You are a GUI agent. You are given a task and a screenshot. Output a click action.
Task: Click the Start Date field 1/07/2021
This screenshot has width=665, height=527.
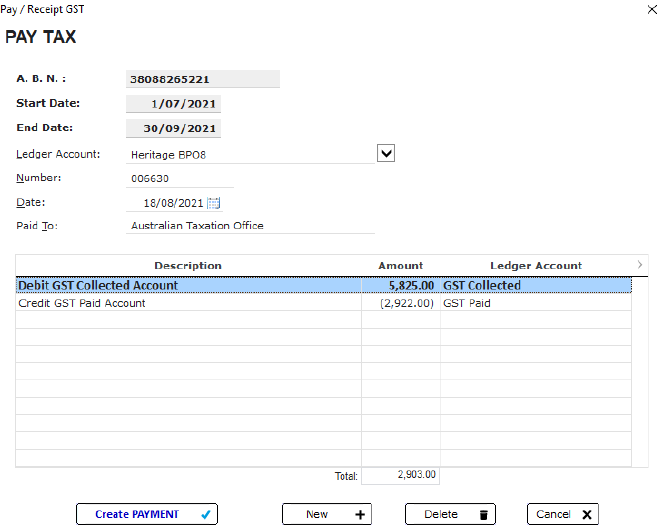tap(173, 104)
